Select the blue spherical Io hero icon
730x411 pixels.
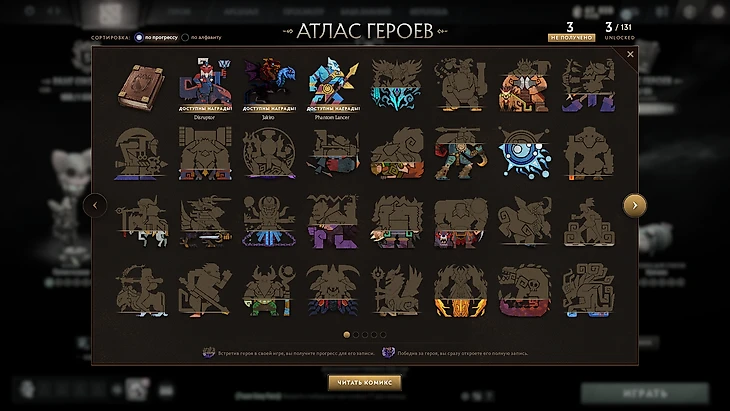point(524,154)
